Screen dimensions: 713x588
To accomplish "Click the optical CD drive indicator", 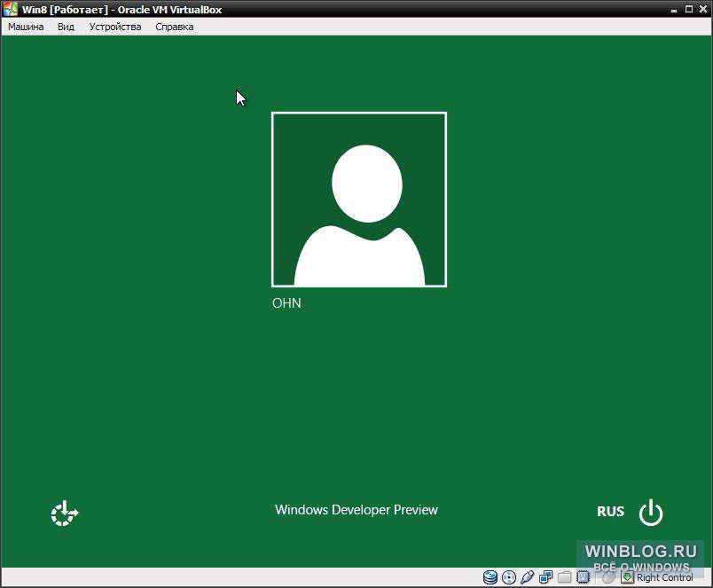I will coord(509,577).
